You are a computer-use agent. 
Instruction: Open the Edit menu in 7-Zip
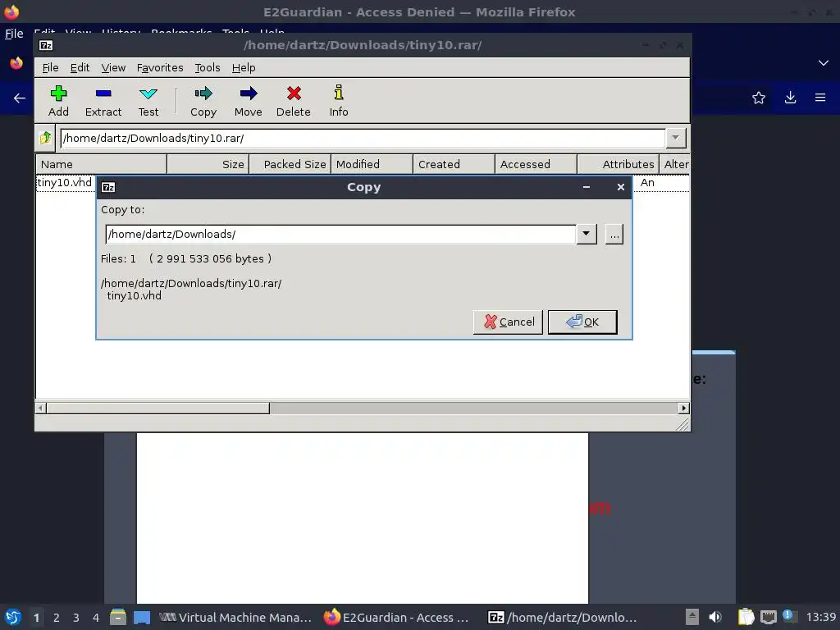click(80, 67)
